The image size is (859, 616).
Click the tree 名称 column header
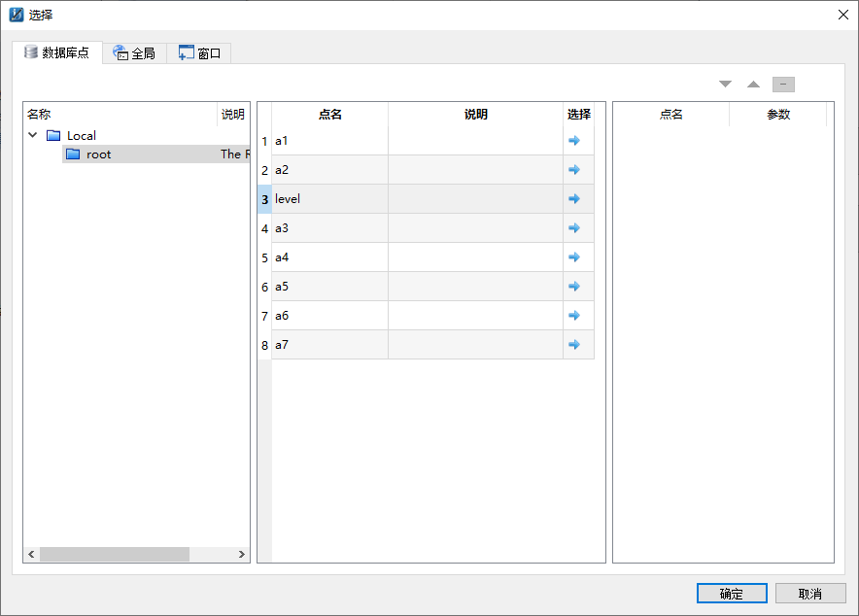pyautogui.click(x=120, y=114)
